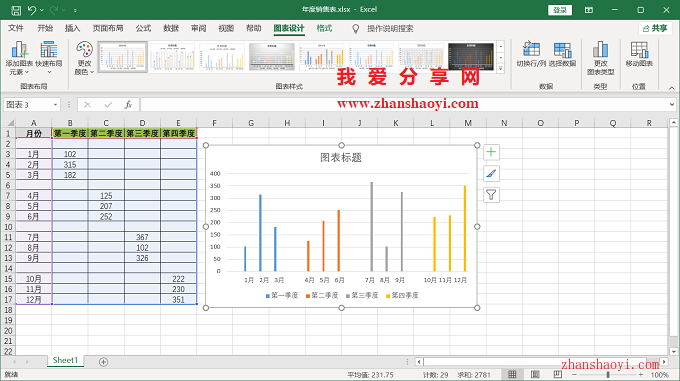Select row 1 header
The image size is (680, 381).
(x=8, y=134)
